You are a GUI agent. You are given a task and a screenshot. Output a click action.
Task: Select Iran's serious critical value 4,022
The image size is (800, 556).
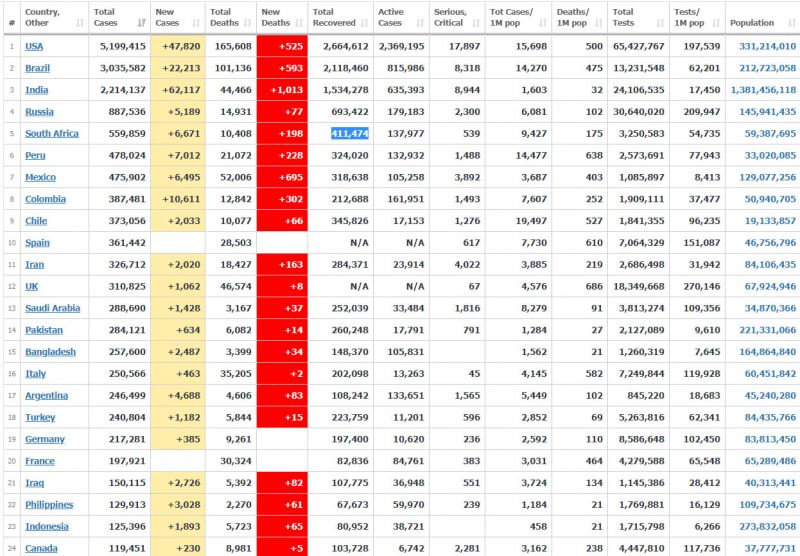click(467, 265)
